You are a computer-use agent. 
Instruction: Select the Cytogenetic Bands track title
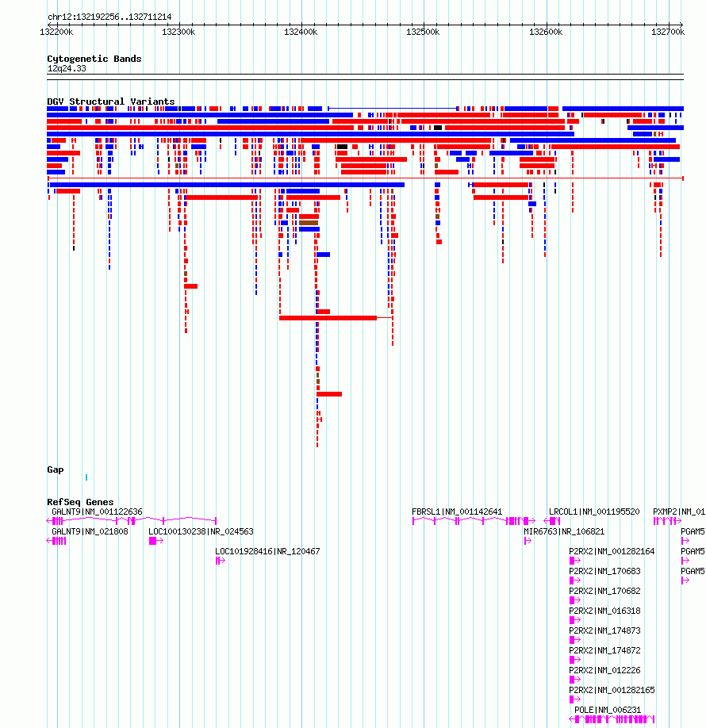click(x=94, y=59)
